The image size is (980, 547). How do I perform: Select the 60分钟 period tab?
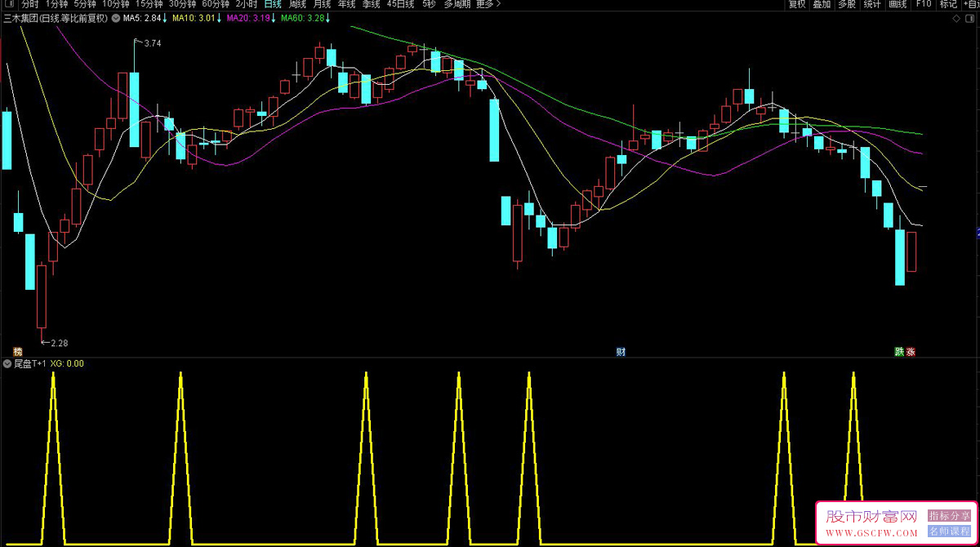216,4
